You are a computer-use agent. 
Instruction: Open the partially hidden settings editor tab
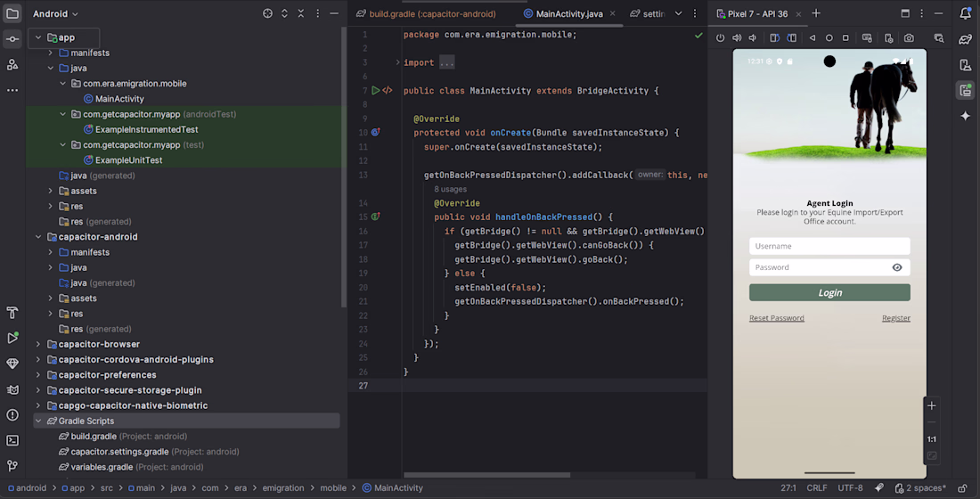click(648, 13)
